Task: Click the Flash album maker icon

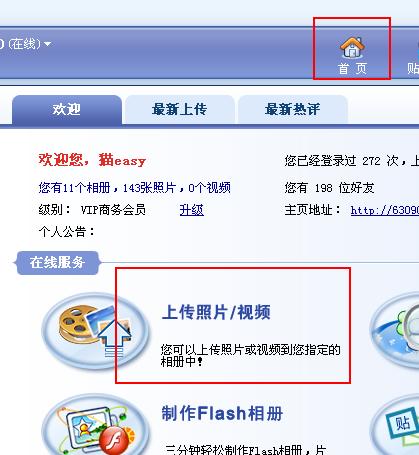Action: pos(95,425)
